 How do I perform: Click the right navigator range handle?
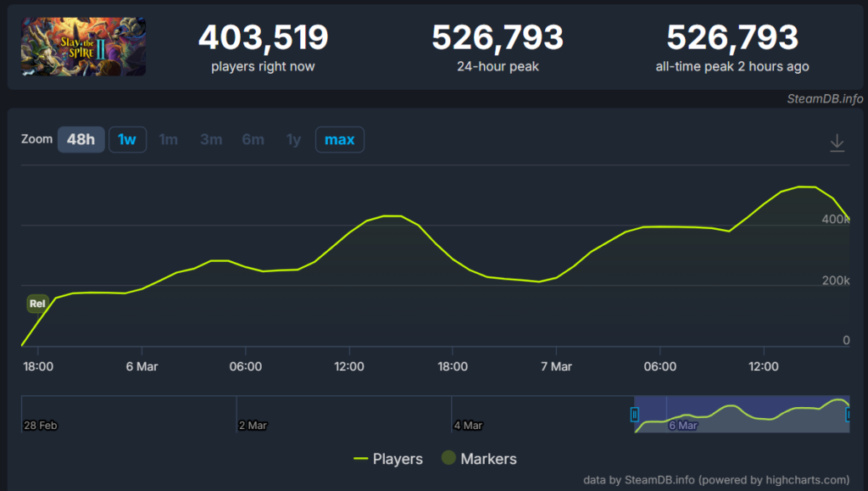pyautogui.click(x=848, y=413)
